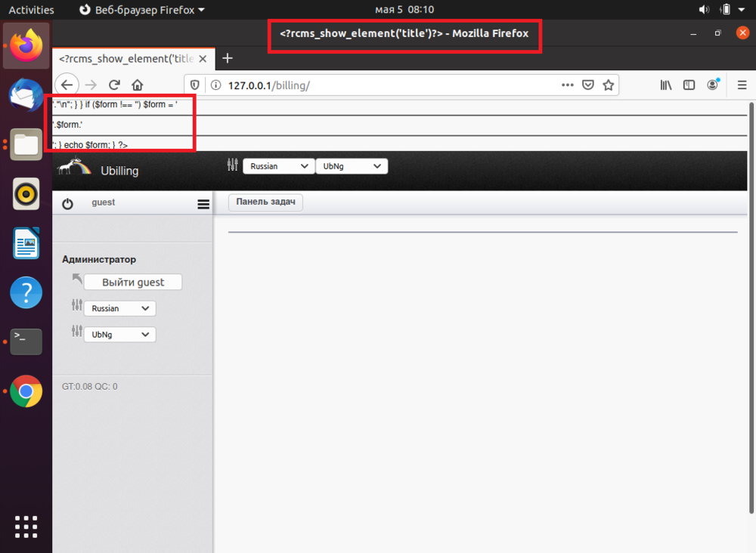Reload the page in Firefox
Screen dimensions: 756x553
[114, 85]
